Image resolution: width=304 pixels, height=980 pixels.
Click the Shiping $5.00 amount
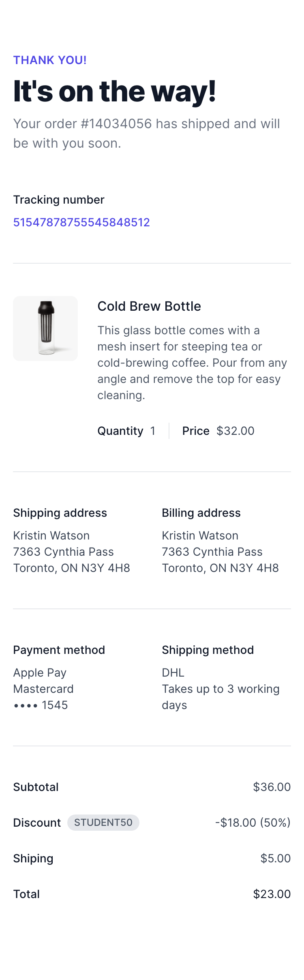click(x=276, y=858)
